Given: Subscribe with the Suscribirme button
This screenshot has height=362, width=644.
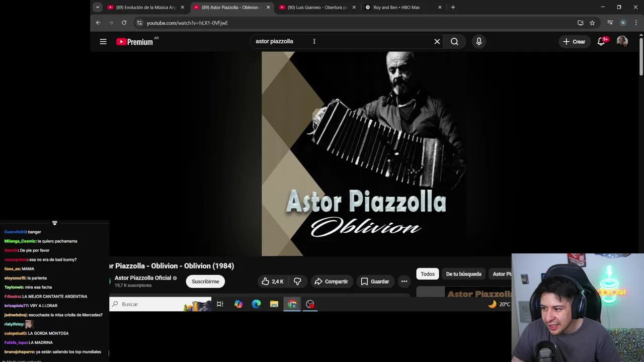Looking at the screenshot, I should (205, 282).
